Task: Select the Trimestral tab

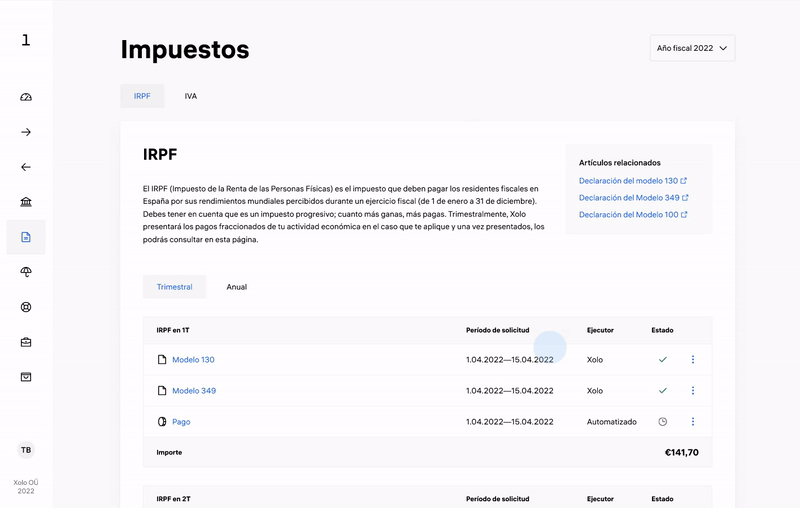Action: (x=175, y=287)
